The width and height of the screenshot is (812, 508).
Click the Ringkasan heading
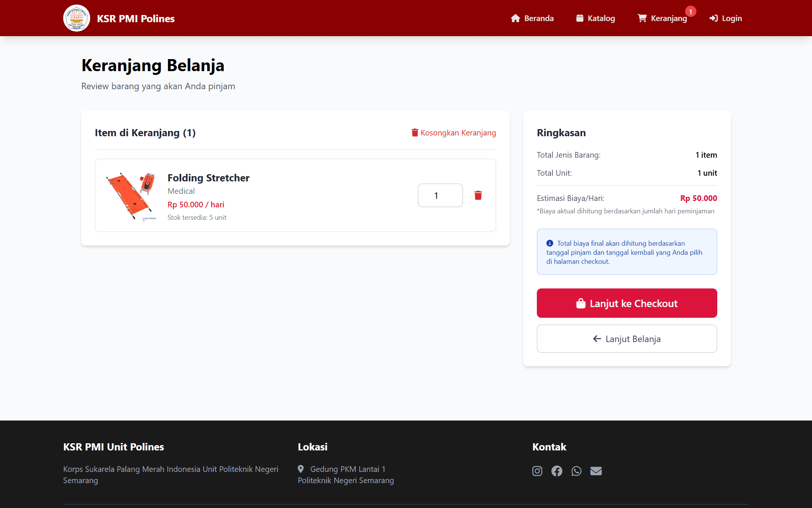(561, 132)
